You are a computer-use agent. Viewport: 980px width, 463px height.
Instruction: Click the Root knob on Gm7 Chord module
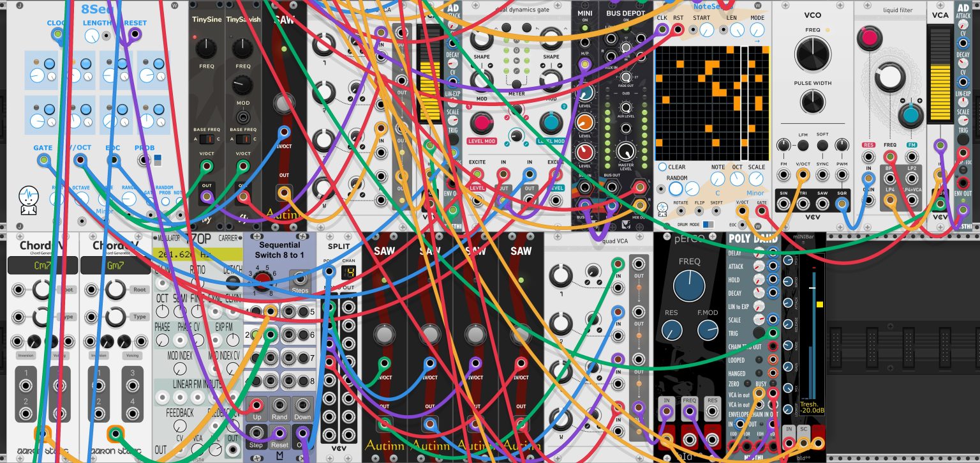(115, 289)
